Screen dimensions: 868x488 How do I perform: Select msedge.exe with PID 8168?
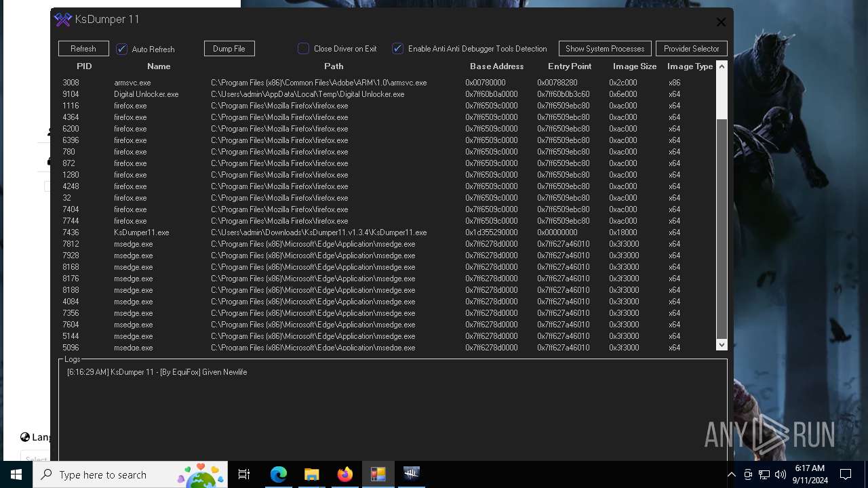pos(387,267)
